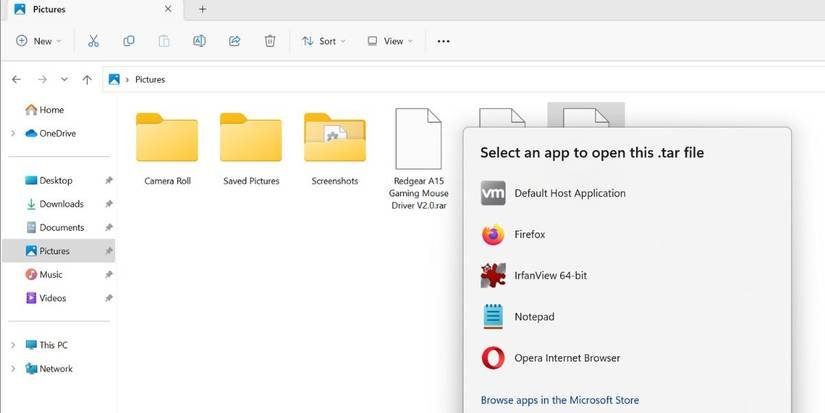Click the Rename icon in toolbar

199,41
